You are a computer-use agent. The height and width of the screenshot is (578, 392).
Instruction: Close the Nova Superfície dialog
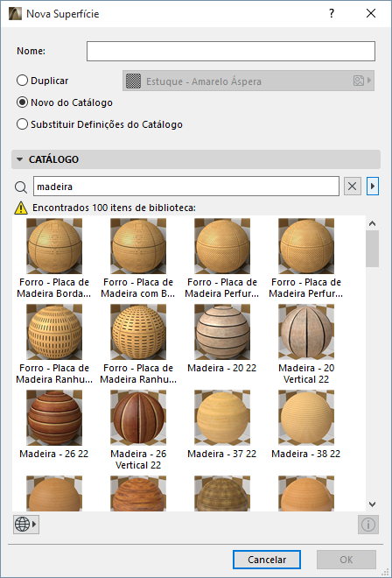[x=371, y=14]
